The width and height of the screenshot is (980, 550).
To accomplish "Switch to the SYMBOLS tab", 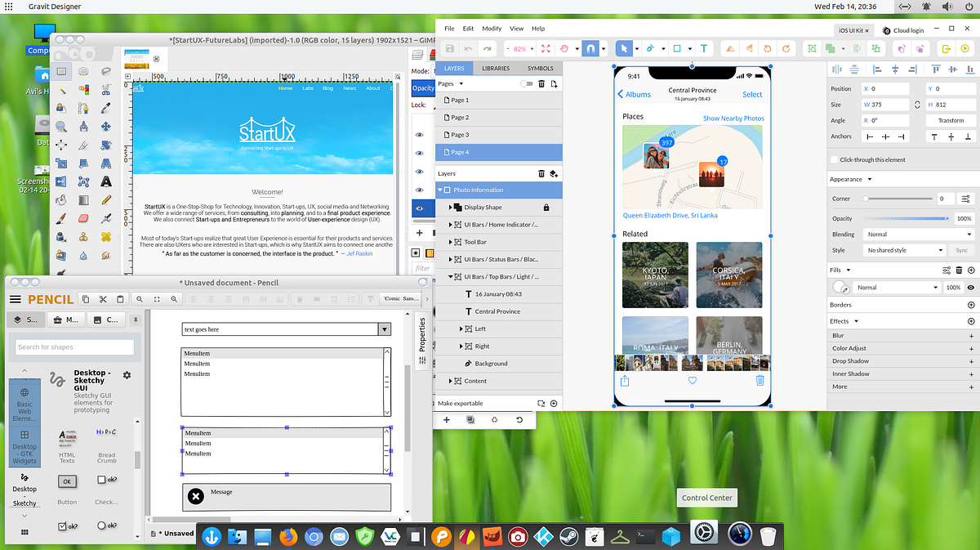I will pos(540,69).
